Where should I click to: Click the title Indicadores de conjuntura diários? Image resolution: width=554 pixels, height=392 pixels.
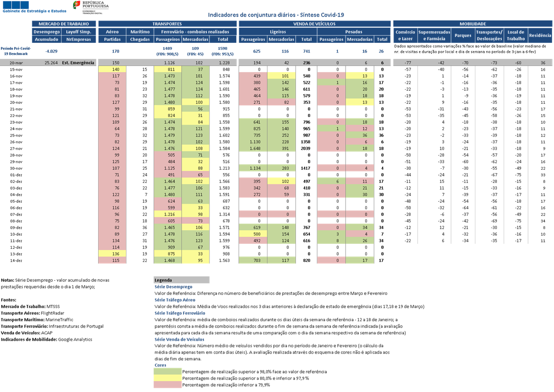point(276,15)
